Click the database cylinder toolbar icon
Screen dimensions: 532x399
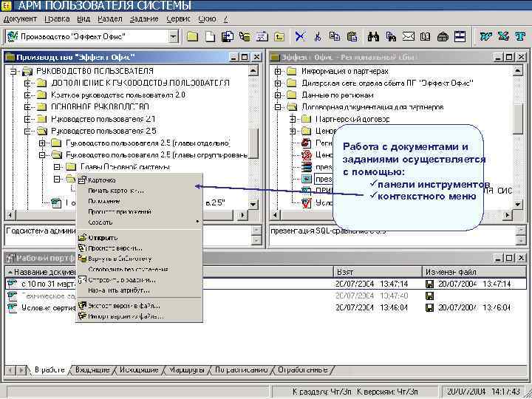pyautogui.click(x=245, y=36)
